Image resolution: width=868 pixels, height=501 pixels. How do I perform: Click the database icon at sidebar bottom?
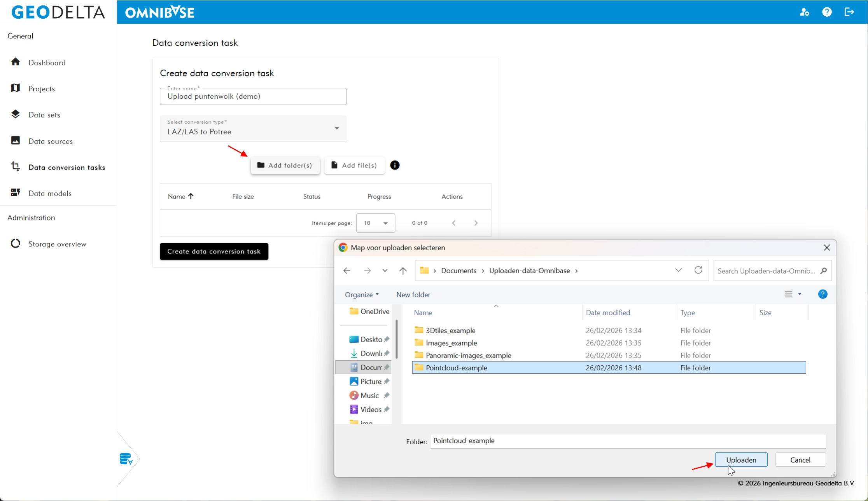point(126,459)
